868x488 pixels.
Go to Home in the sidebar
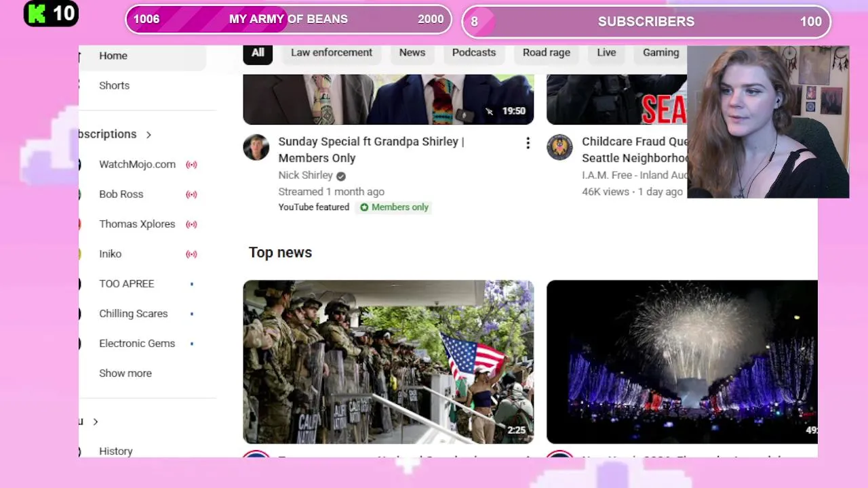tap(142, 56)
